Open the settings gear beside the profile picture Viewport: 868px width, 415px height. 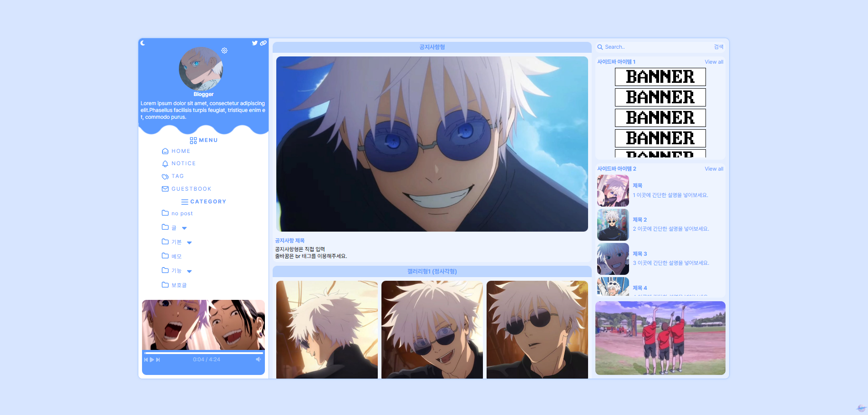coord(224,51)
